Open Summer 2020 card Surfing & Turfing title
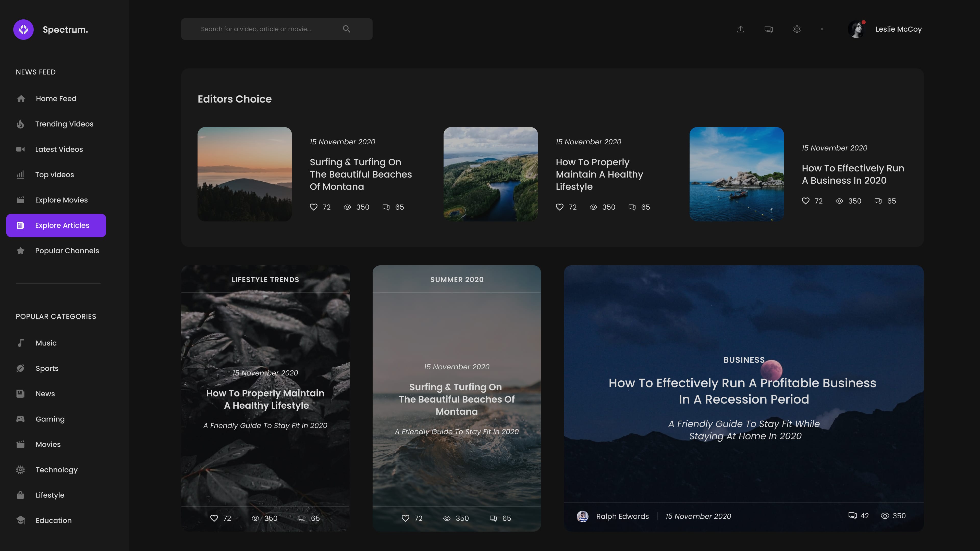Screen dimensions: 980x551 click(x=457, y=399)
